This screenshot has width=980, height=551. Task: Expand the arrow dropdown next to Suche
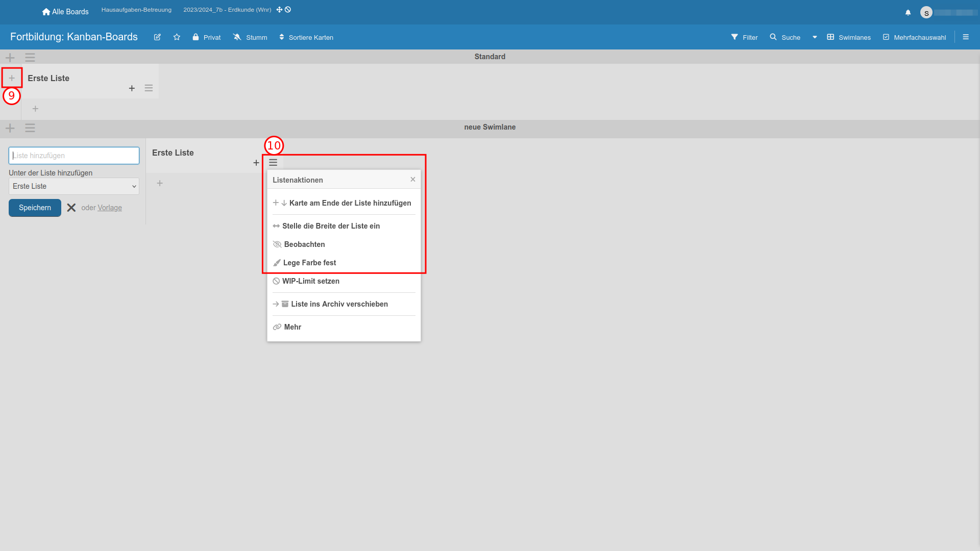point(815,37)
